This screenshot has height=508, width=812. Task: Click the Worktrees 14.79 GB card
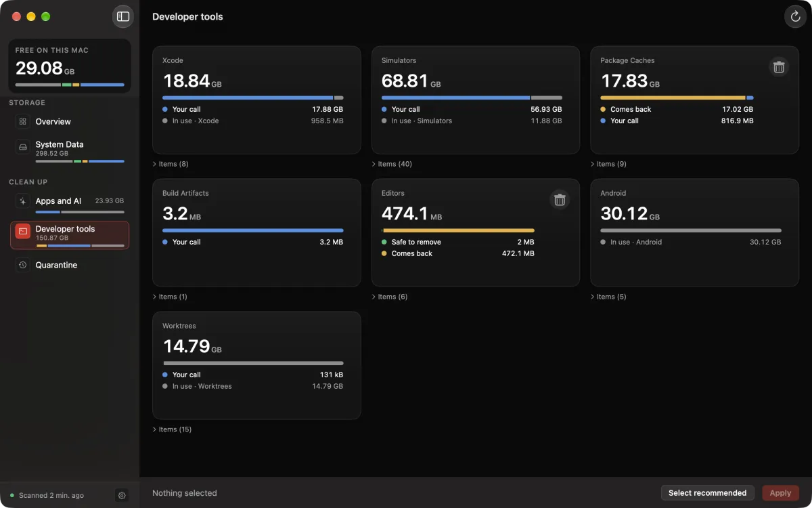256,366
